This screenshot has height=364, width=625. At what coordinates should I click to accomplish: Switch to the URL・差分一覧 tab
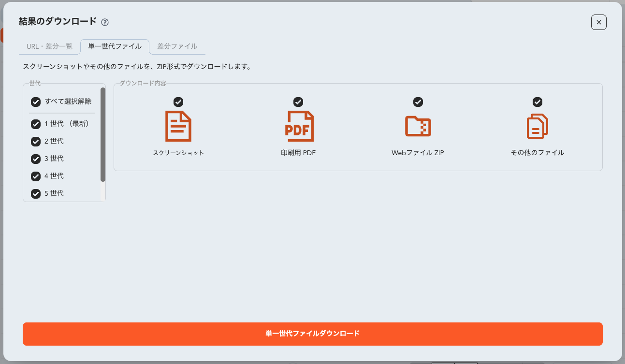click(49, 46)
